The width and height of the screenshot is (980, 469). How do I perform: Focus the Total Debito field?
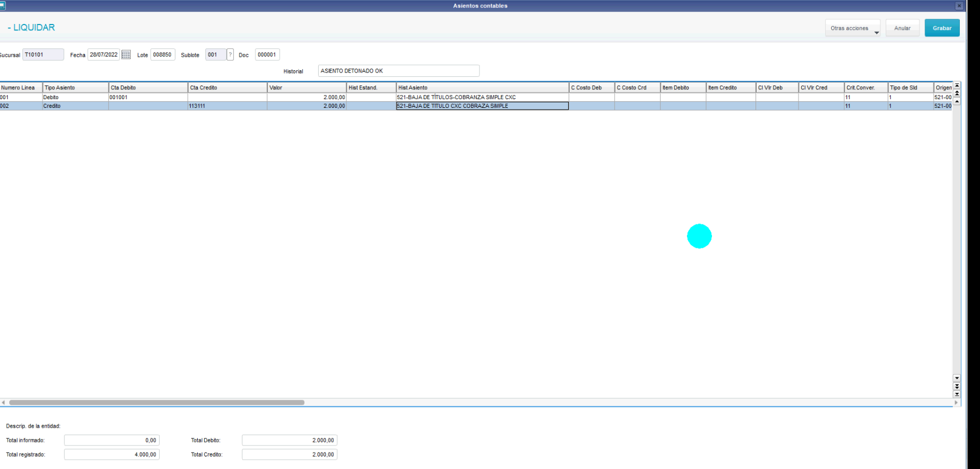pyautogui.click(x=290, y=440)
